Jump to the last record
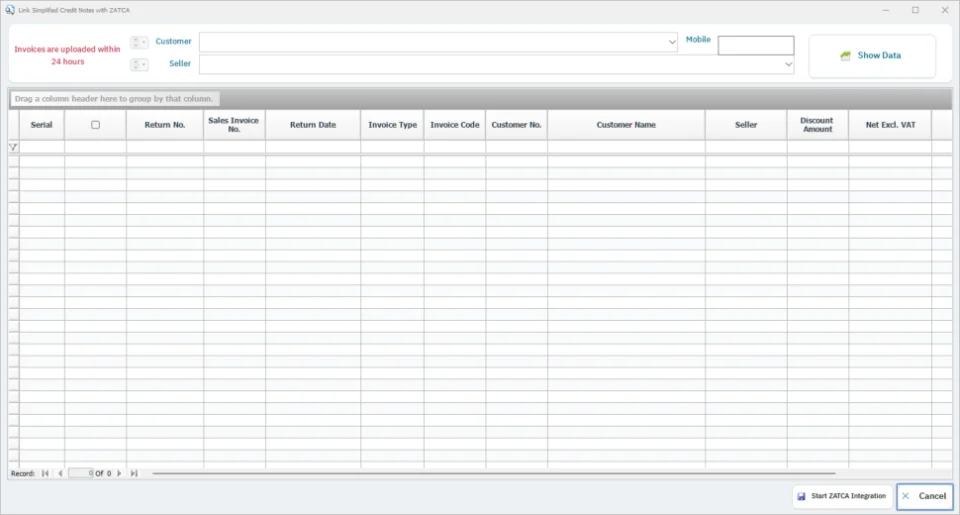Screen dimensions: 960x515 [x=134, y=473]
